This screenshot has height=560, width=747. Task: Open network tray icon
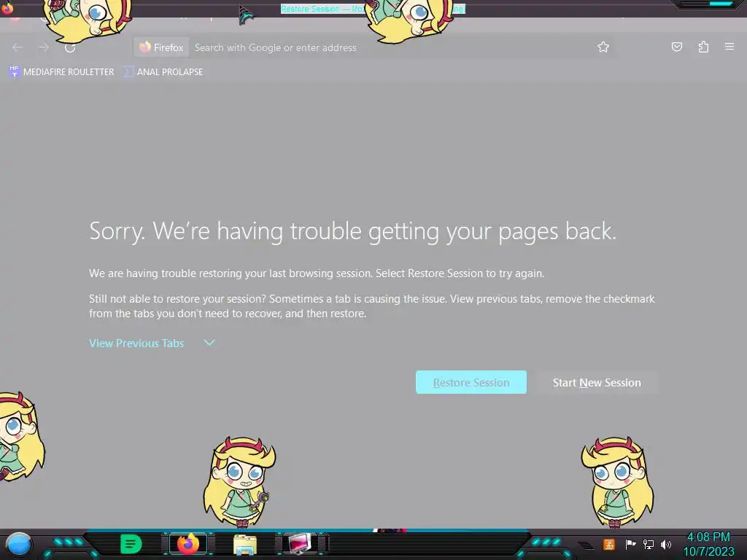[649, 544]
